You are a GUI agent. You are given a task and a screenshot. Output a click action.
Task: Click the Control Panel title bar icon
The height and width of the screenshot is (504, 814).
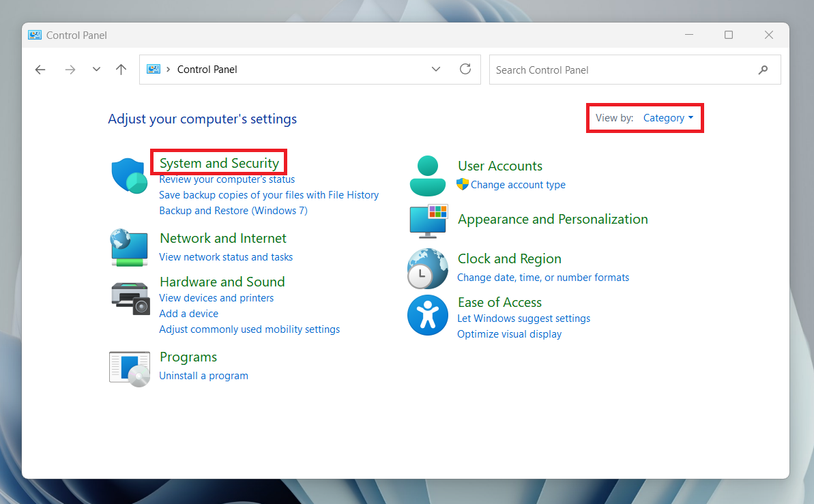click(35, 35)
